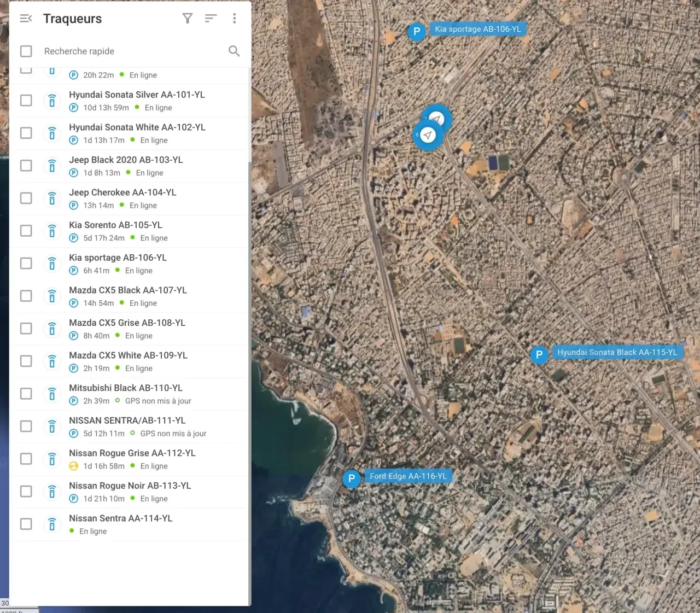Select Jeep Cherokee AA-104-YL name
This screenshot has width=700, height=613.
[x=122, y=192]
